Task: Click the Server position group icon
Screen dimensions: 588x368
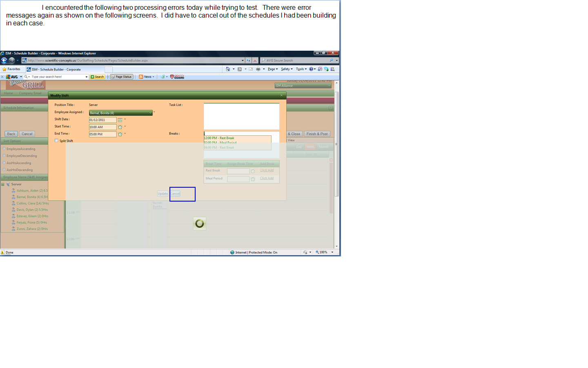Action: [8, 184]
